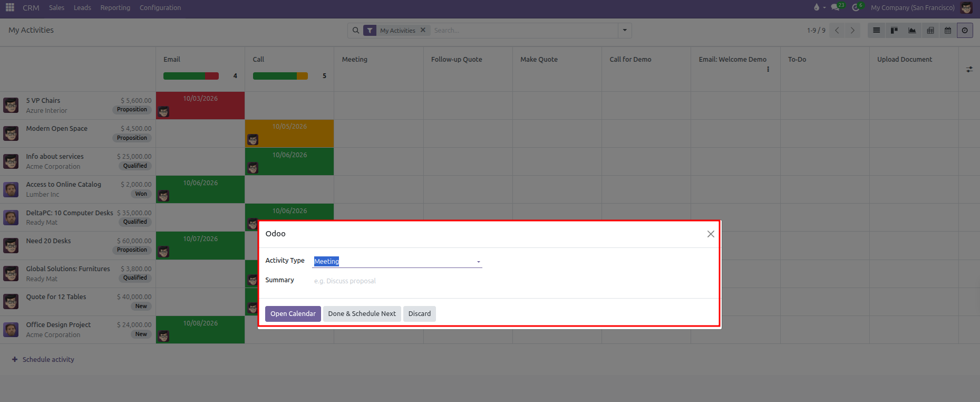The width and height of the screenshot is (980, 402).
Task: Switch to pivot view
Action: tap(930, 31)
